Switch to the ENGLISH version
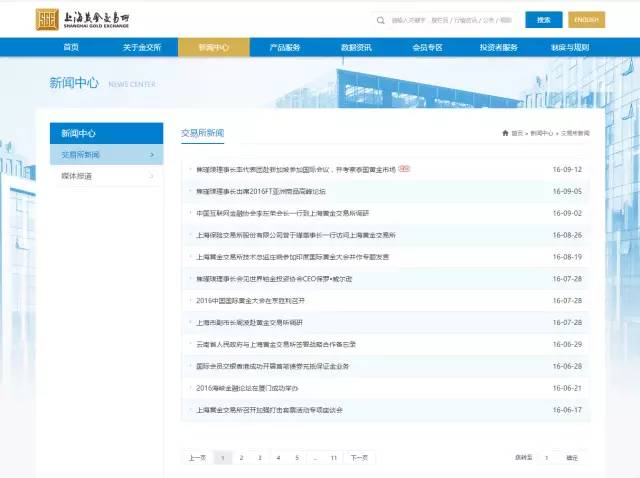The width and height of the screenshot is (640, 478). pos(587,20)
